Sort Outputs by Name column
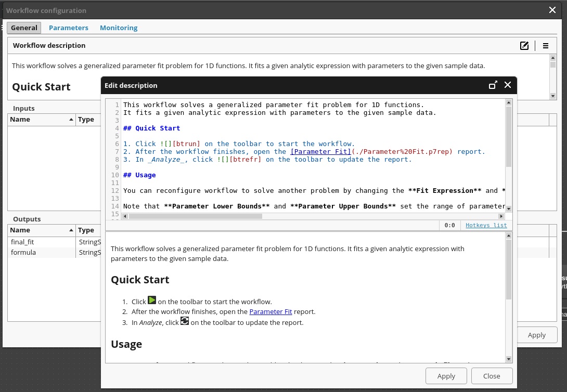567x392 pixels. click(42, 230)
